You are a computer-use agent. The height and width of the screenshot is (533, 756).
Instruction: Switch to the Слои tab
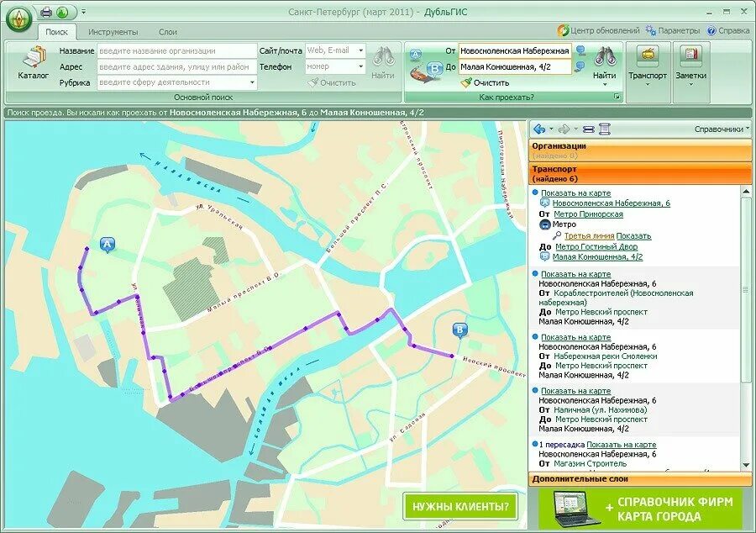tap(168, 32)
